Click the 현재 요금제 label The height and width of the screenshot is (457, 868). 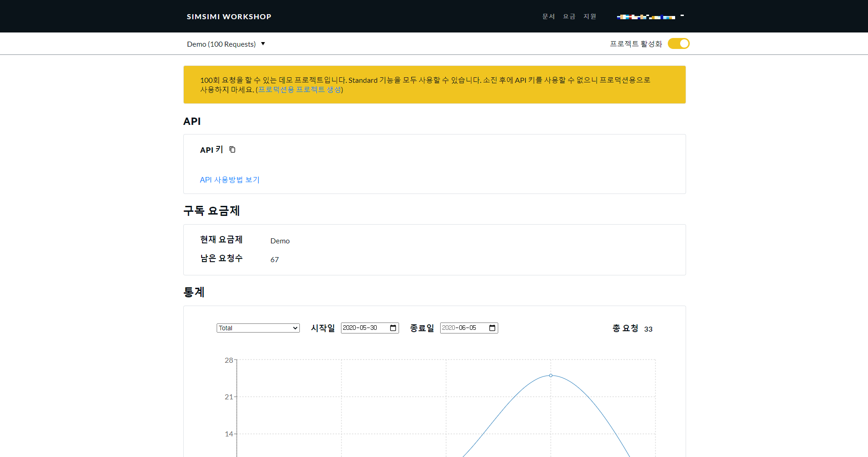(x=221, y=240)
